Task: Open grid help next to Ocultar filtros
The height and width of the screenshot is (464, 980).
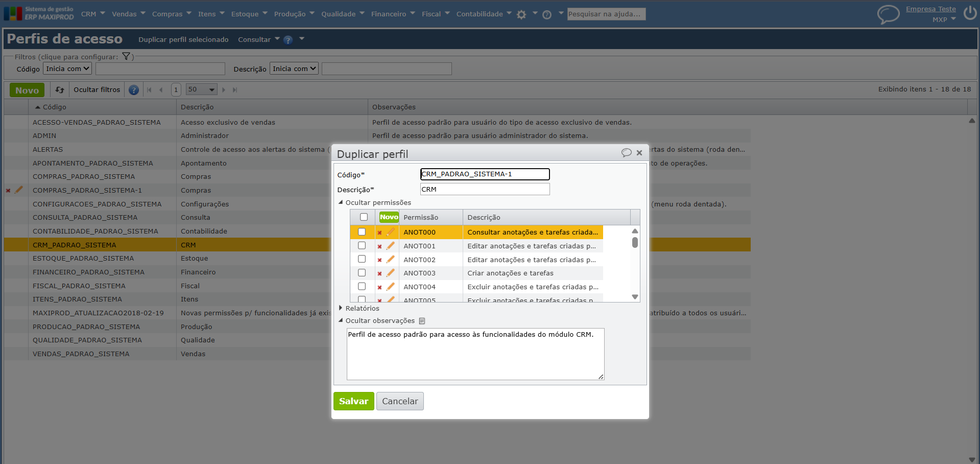Action: (134, 90)
